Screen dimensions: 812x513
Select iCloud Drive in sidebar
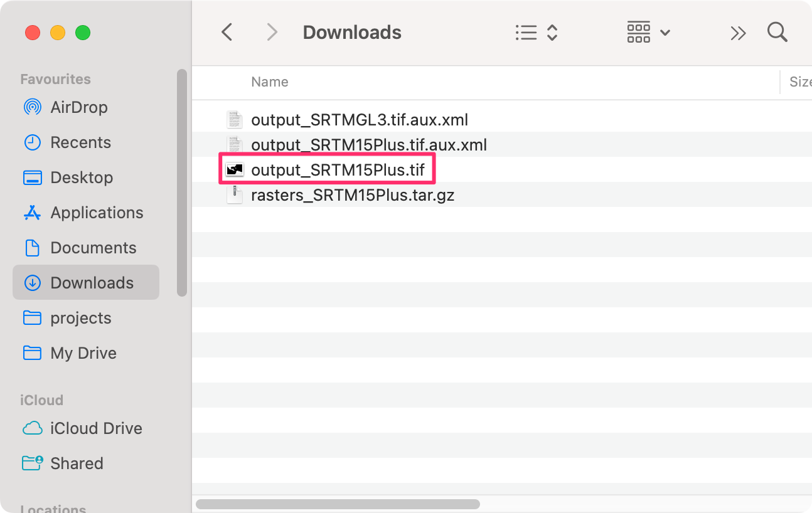click(96, 428)
